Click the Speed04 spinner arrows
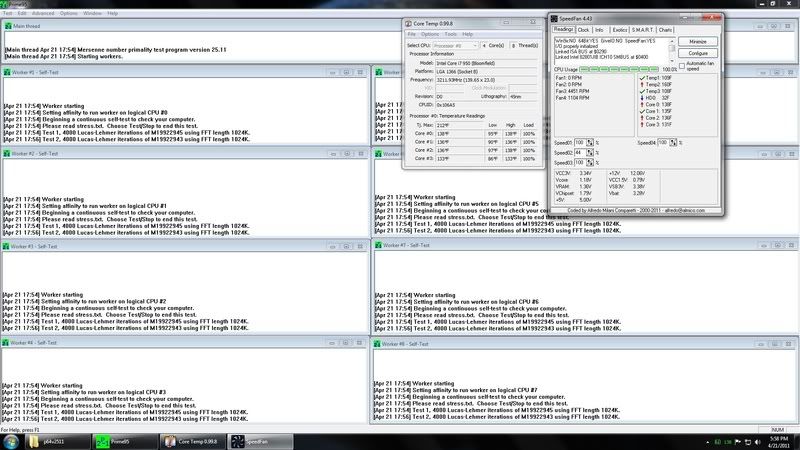 pyautogui.click(x=673, y=143)
